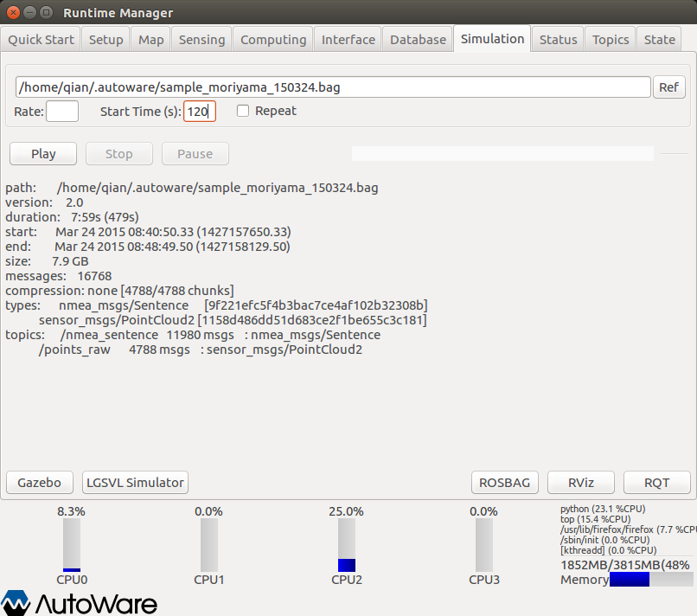This screenshot has height=616, width=697.
Task: Click the 'python (23.1 %CPU)' process entry
Action: tap(603, 509)
